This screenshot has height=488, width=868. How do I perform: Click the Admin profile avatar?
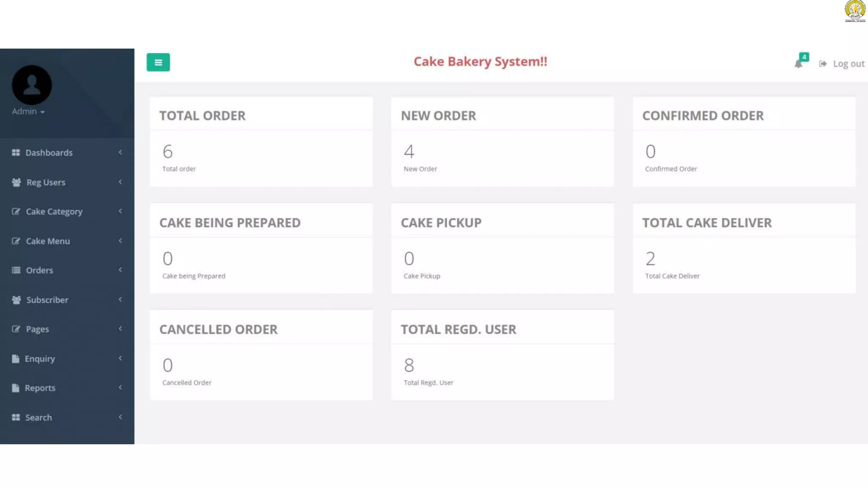pos(32,85)
